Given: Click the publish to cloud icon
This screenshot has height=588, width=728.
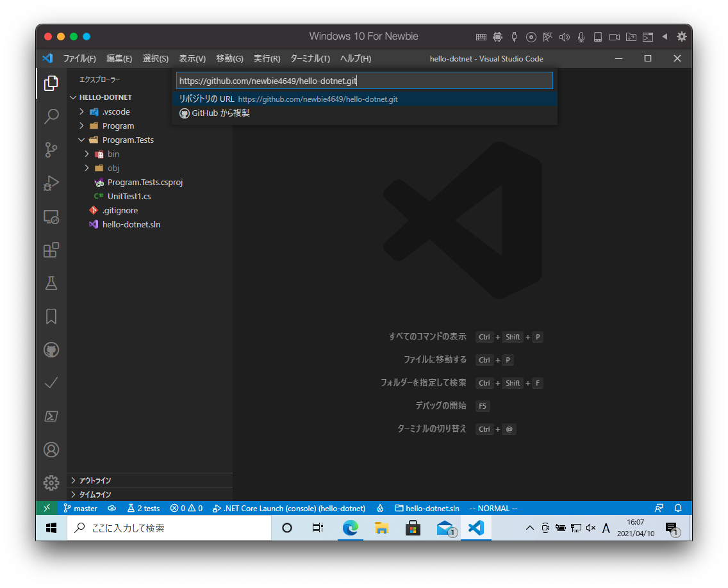Looking at the screenshot, I should [112, 508].
